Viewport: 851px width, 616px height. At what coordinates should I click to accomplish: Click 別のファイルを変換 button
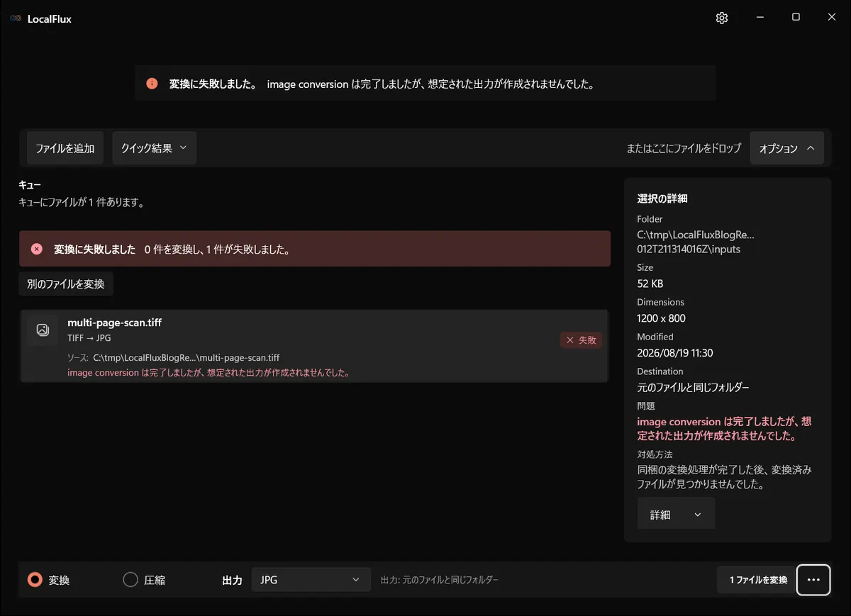tap(66, 284)
